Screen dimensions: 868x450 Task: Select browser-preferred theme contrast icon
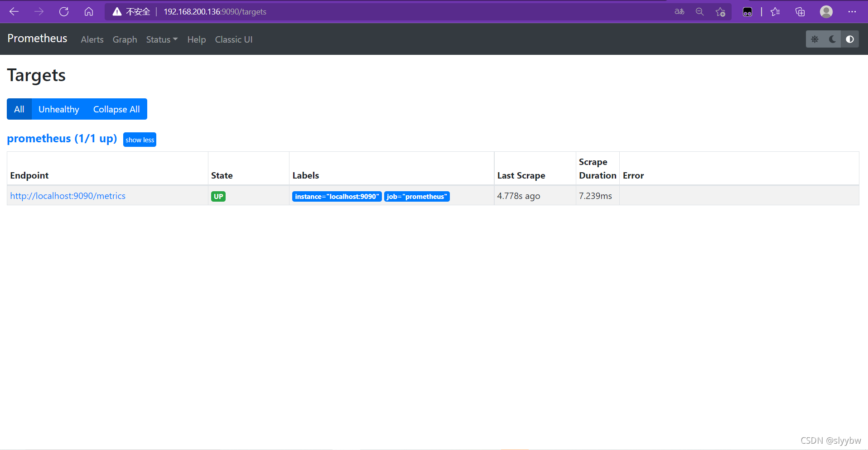pos(850,39)
